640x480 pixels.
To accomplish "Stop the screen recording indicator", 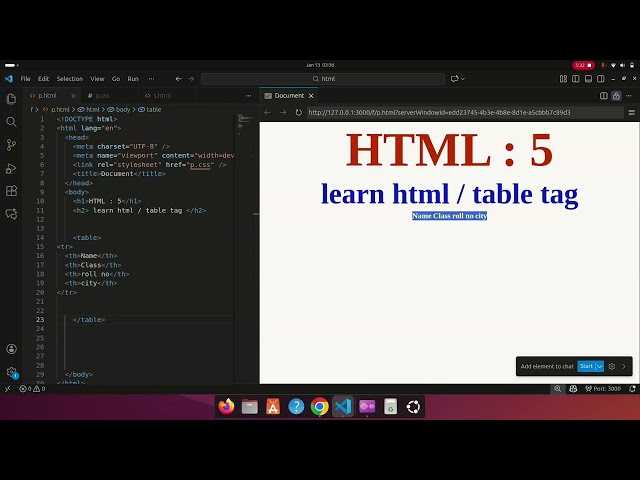I will [583, 65].
